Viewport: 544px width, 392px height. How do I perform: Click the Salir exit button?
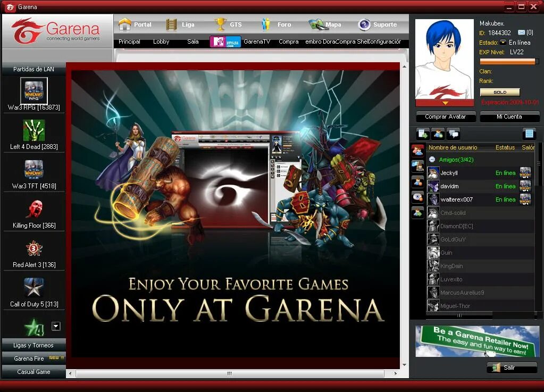point(512,368)
